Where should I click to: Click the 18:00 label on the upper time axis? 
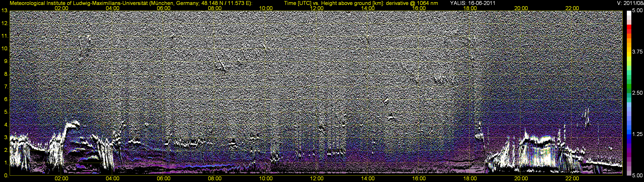(x=470, y=8)
